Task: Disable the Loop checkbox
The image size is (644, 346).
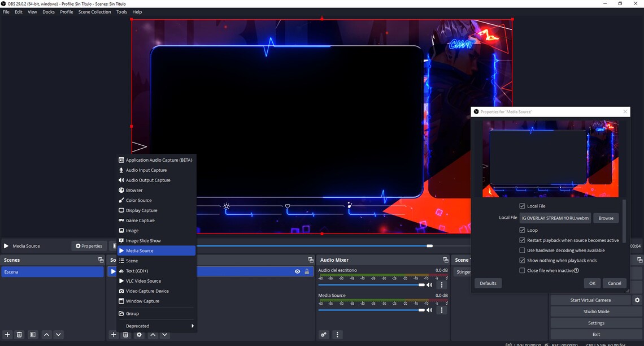Action: coord(523,230)
